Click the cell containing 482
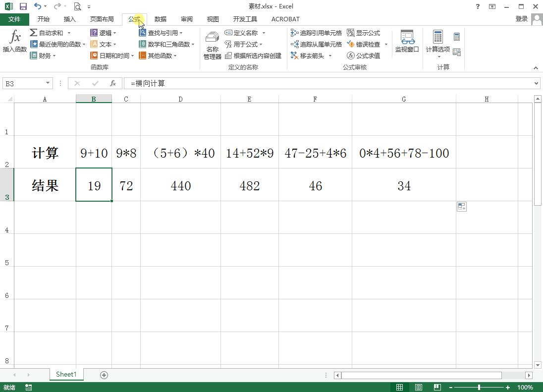Image resolution: width=543 pixels, height=392 pixels. coord(249,185)
